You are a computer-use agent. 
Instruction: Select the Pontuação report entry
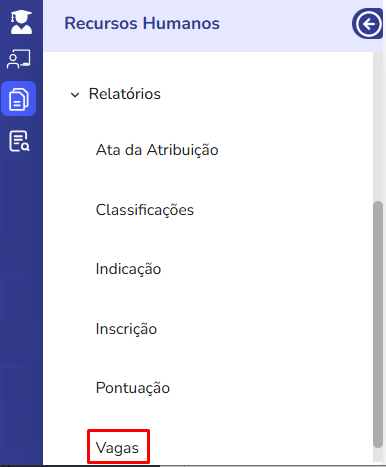point(133,388)
